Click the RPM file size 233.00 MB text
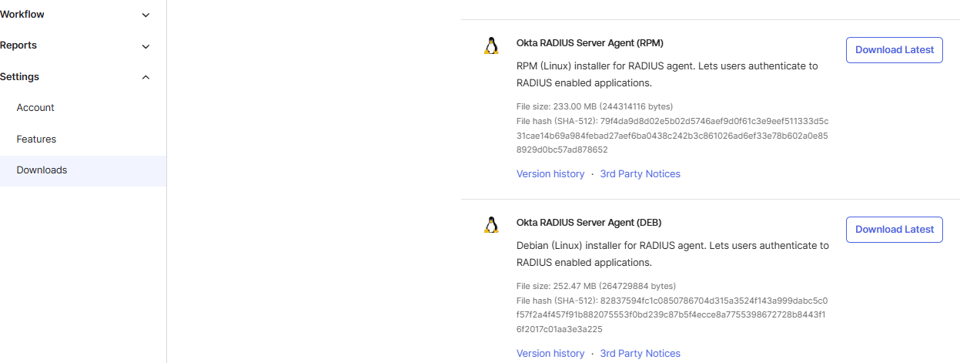This screenshot has height=363, width=980. (x=594, y=106)
